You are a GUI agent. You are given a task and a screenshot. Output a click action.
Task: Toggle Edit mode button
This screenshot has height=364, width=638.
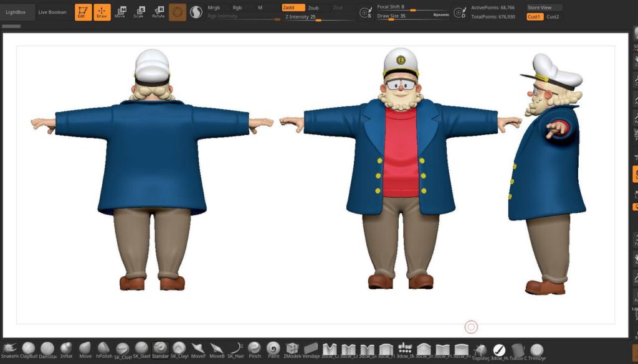point(83,12)
